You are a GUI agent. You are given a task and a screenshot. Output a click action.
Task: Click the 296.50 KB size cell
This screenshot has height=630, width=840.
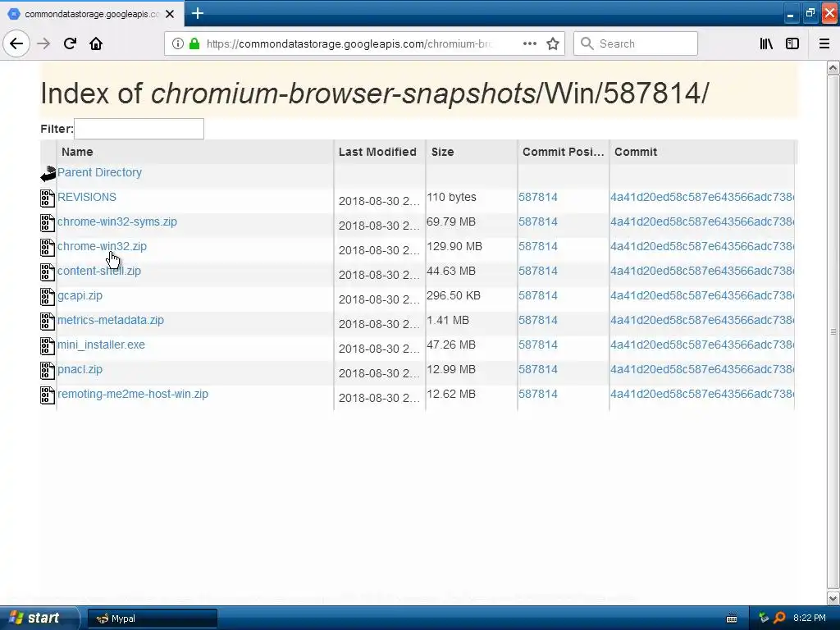[454, 295]
